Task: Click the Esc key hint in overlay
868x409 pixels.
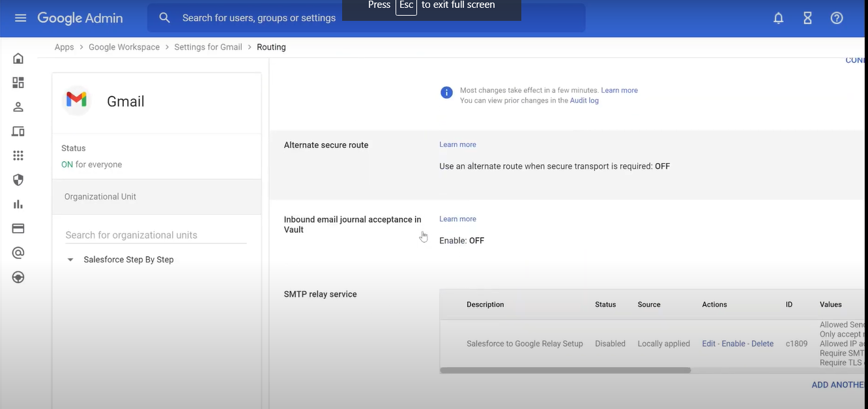Action: tap(406, 5)
